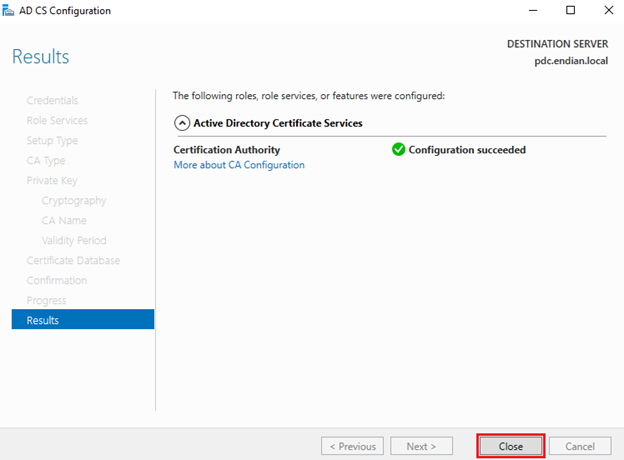Select the Private Key step

point(52,181)
